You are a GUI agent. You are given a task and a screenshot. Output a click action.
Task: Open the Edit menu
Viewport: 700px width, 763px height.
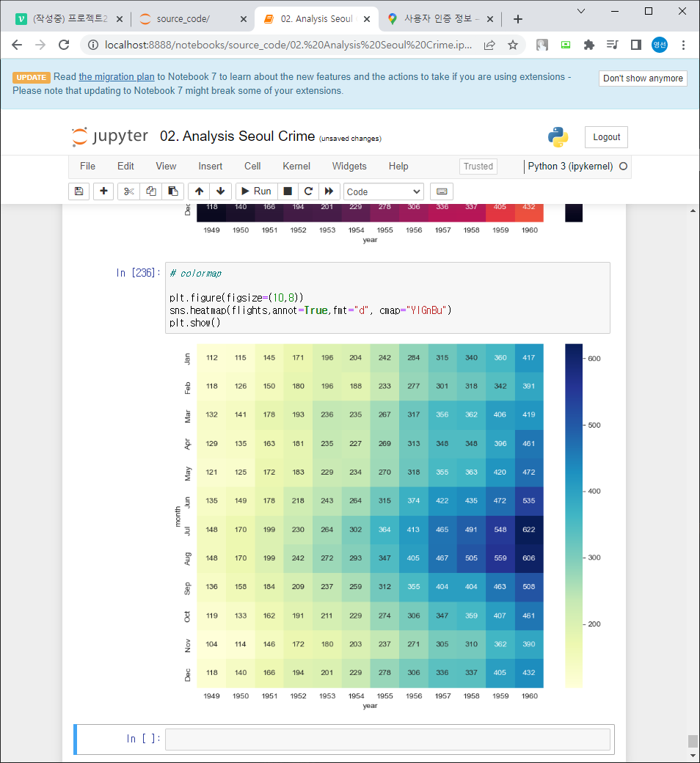tap(125, 167)
